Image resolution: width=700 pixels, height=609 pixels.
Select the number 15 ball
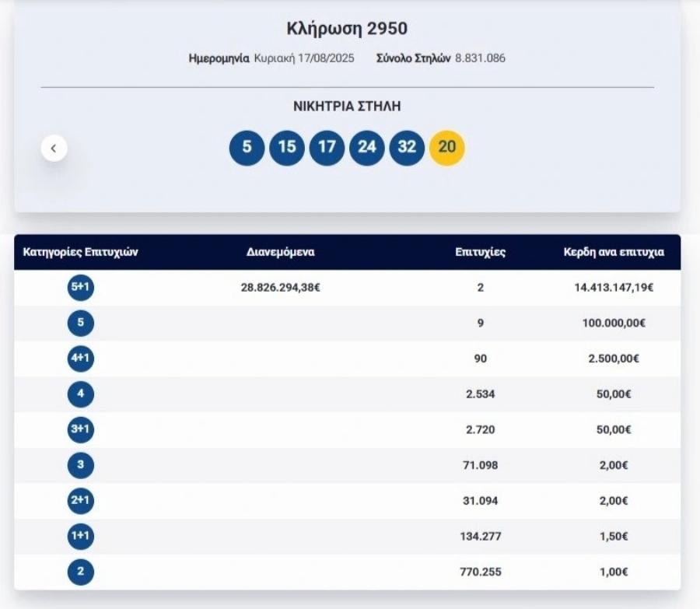click(287, 147)
